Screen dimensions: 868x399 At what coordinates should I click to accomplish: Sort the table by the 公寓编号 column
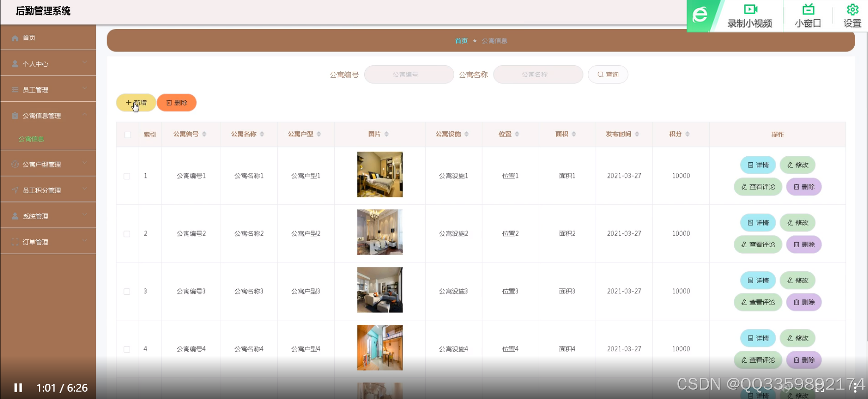point(204,134)
